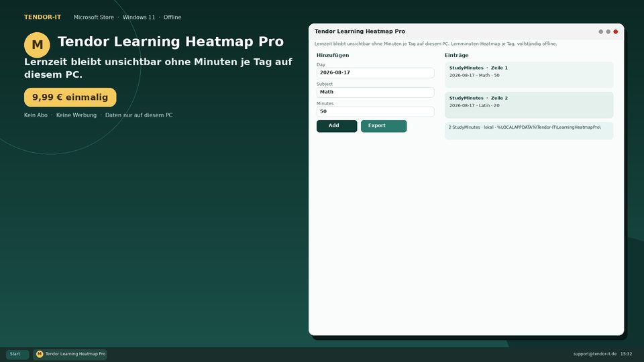Click the Minutes input field
Image resolution: width=644 pixels, height=362 pixels.
pyautogui.click(x=376, y=112)
